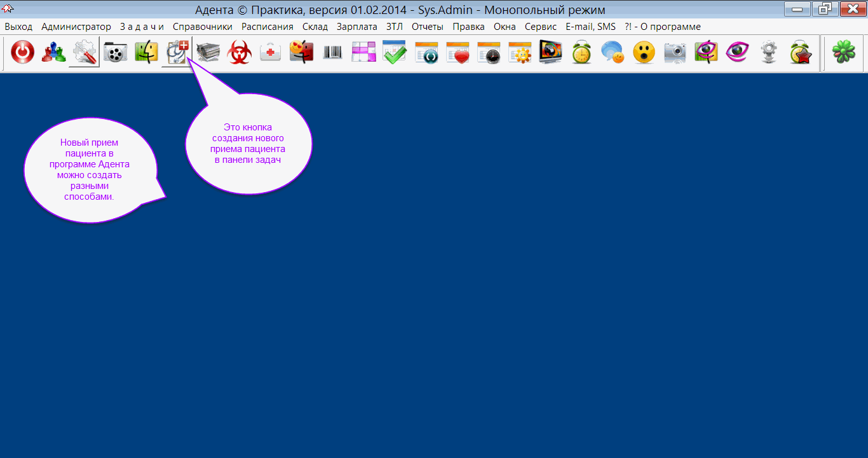Click the green alarm clock icon
868x458 pixels.
(581, 53)
